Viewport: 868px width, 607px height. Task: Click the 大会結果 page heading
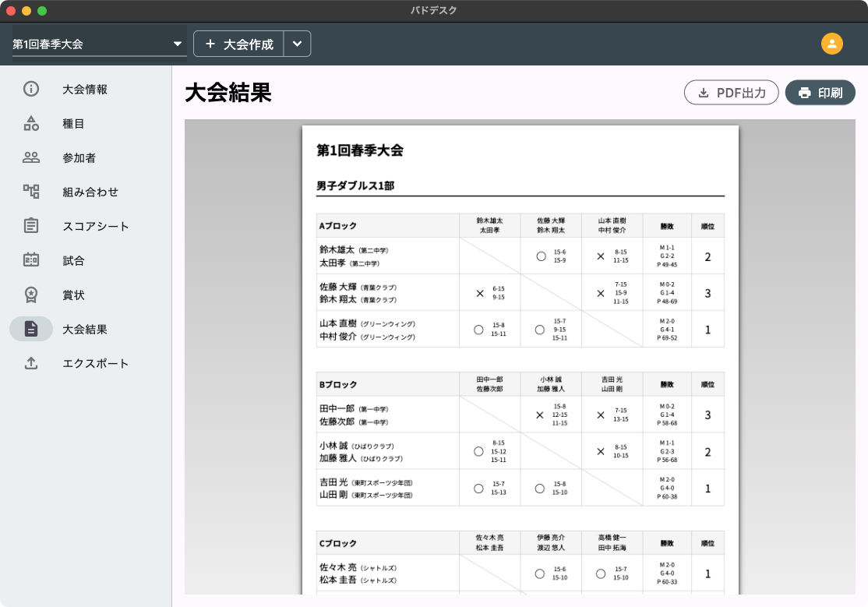[x=228, y=93]
